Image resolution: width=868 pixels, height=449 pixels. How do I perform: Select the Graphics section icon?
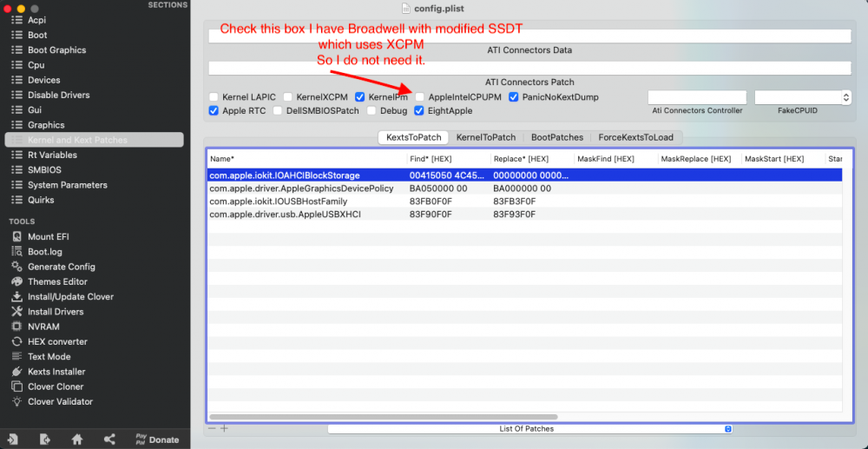[x=17, y=124]
